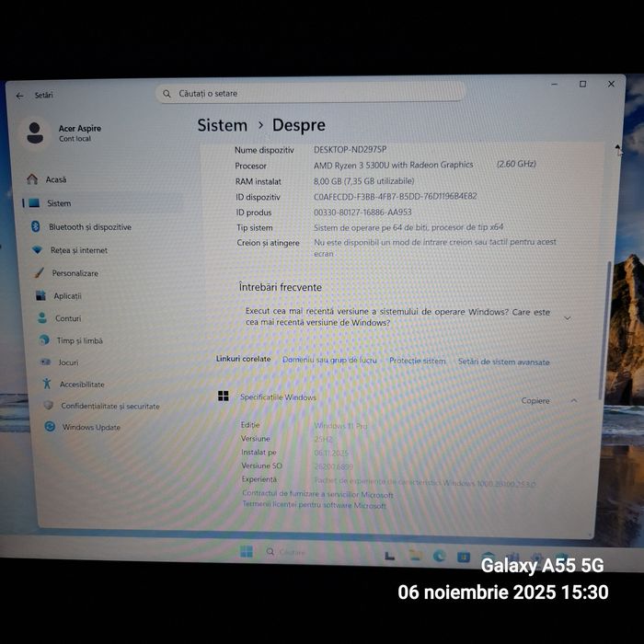The width and height of the screenshot is (644, 644).
Task: Click the Căutați o setare search field
Action: (311, 93)
